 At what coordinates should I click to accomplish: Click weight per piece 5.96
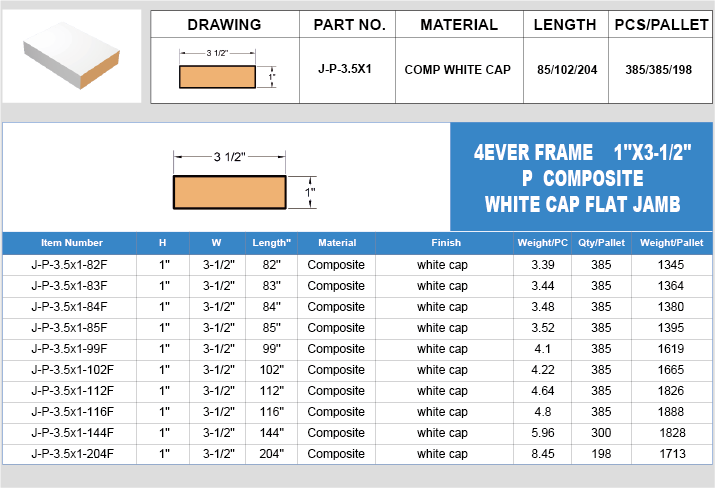tap(543, 432)
